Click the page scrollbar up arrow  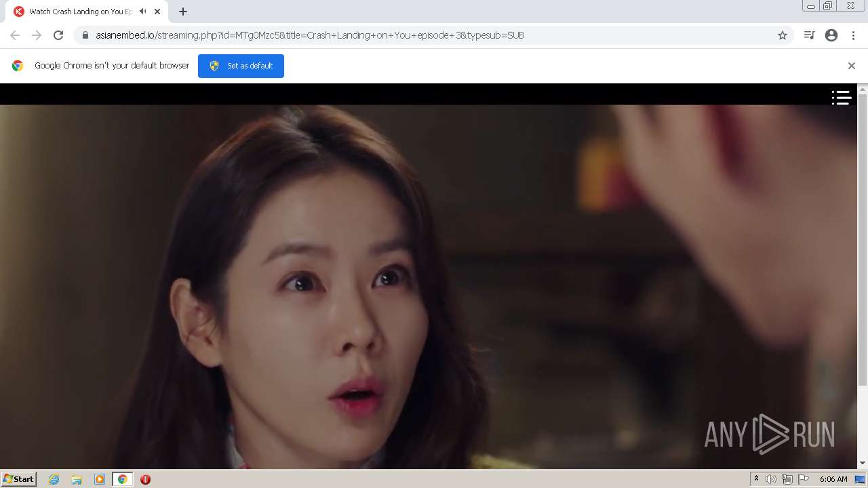863,89
